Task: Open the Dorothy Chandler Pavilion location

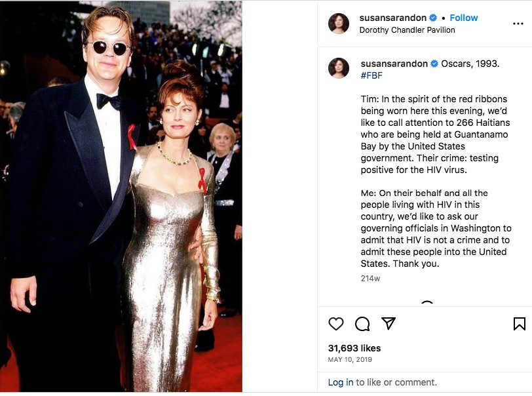Action: point(408,30)
